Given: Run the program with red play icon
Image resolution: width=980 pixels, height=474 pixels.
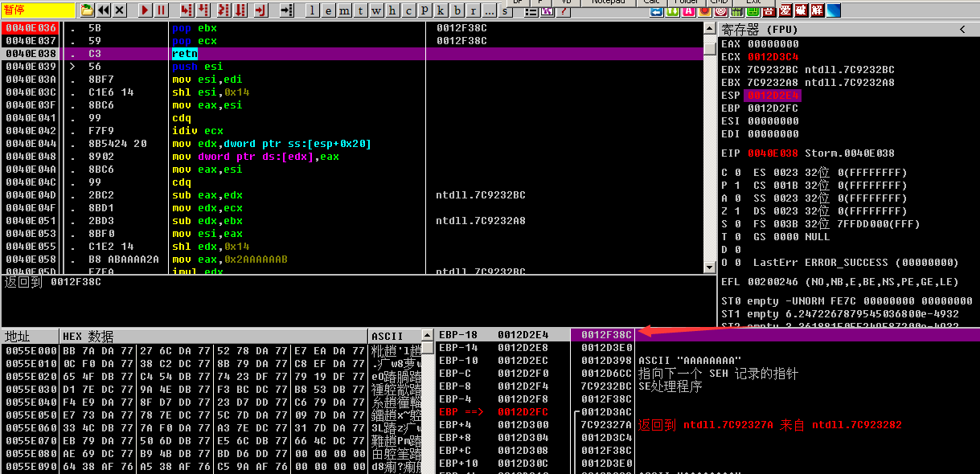Looking at the screenshot, I should [145, 10].
